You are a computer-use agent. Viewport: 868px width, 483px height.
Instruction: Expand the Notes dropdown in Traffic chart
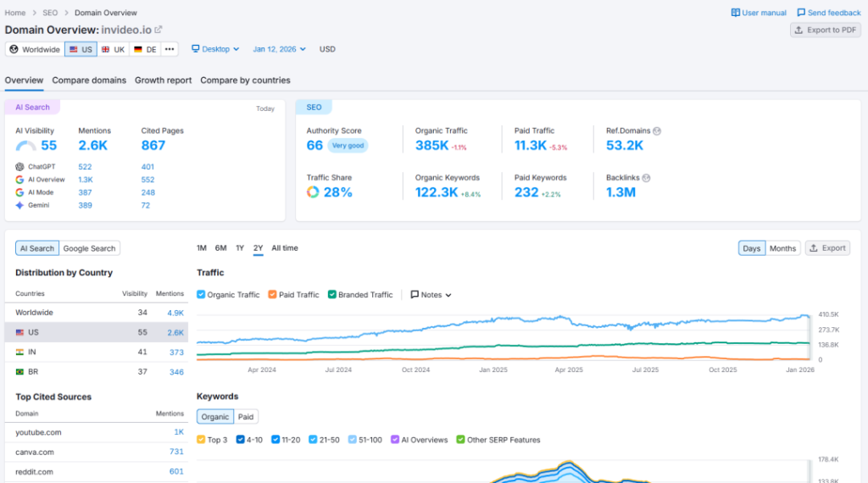coord(431,295)
